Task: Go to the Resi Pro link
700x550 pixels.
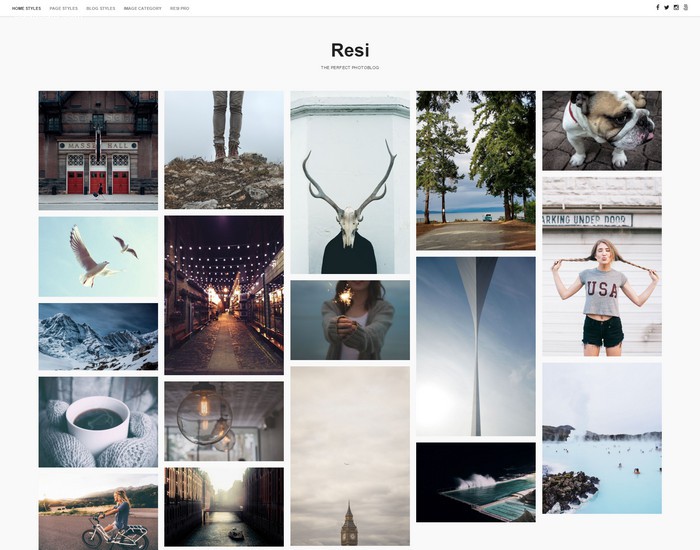Action: tap(179, 8)
